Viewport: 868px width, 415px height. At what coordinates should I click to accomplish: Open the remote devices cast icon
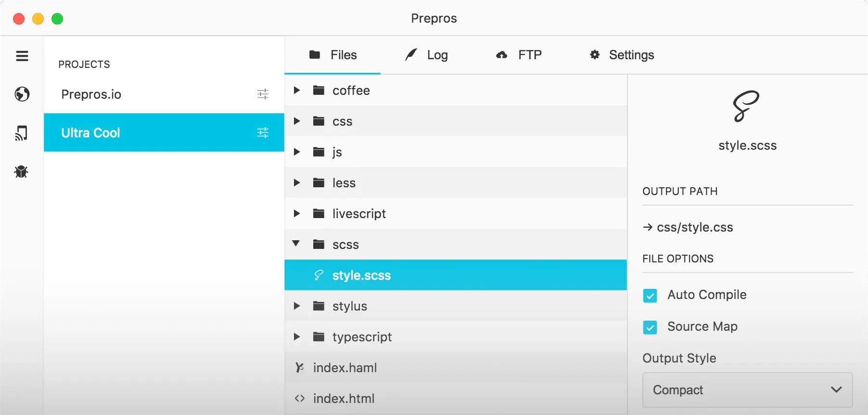click(x=21, y=133)
